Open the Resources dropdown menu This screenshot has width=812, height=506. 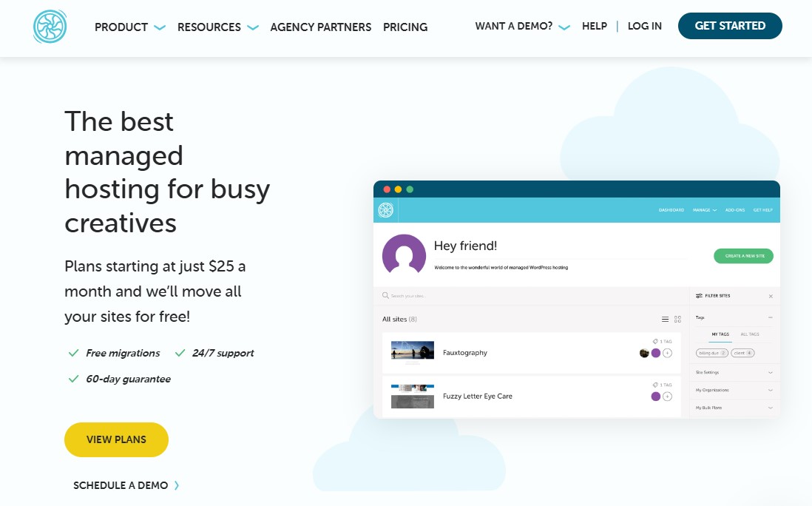click(x=217, y=27)
